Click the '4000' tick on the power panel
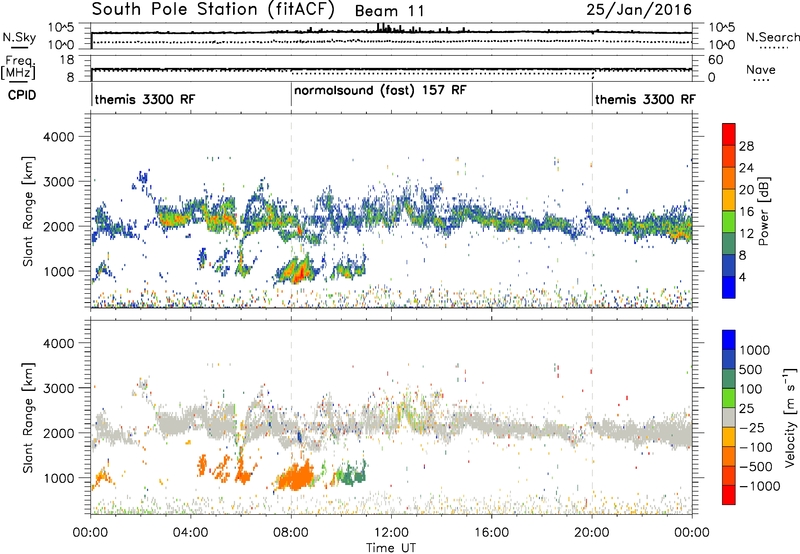The height and width of the screenshot is (554, 800). pos(58,137)
